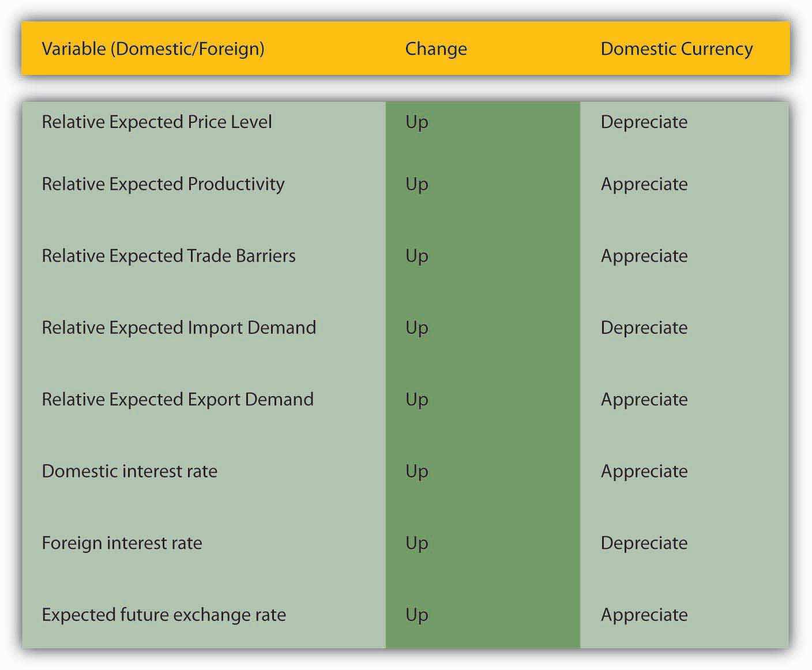Click the "Domestic Currency" column header
The height and width of the screenshot is (670, 812).
tap(676, 49)
